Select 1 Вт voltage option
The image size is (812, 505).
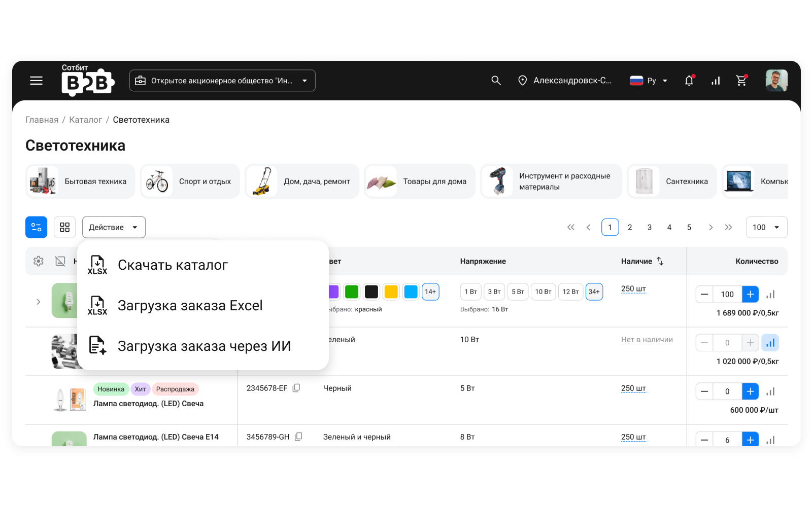tap(471, 292)
